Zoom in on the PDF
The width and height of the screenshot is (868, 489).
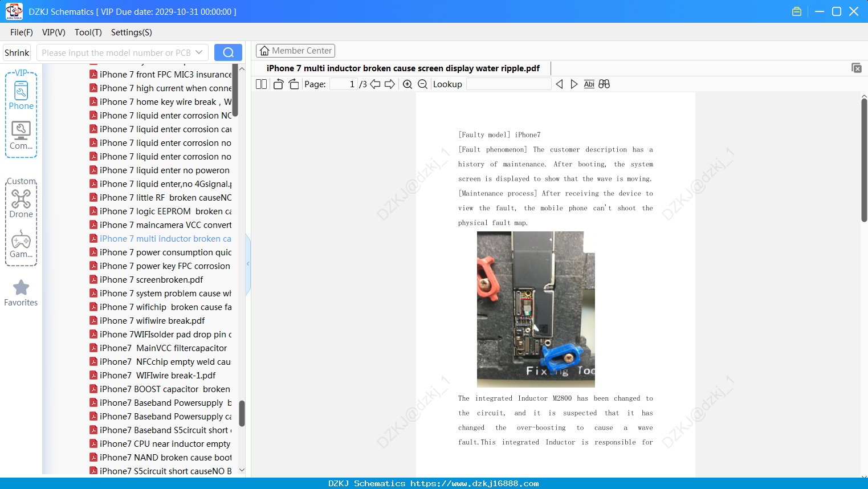click(407, 84)
